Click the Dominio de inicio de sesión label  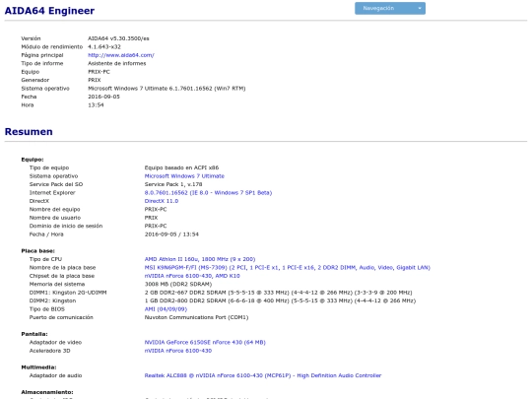pos(66,226)
